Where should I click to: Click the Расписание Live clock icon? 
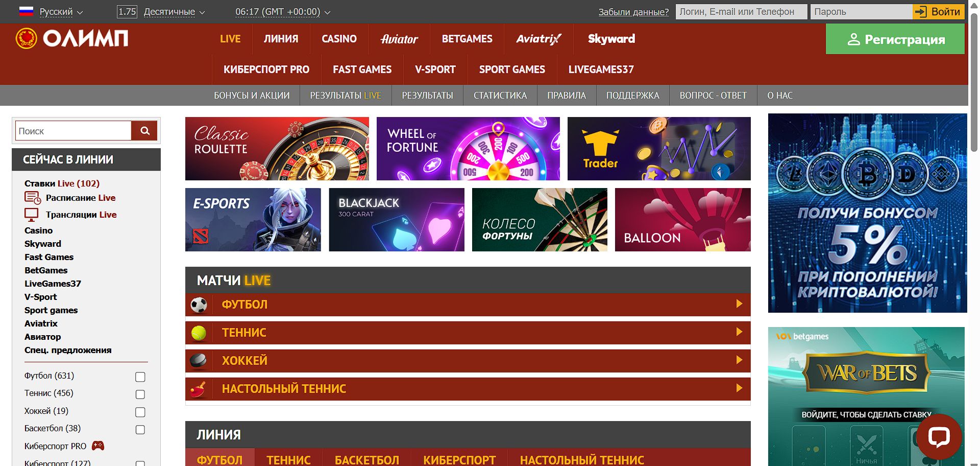point(31,197)
